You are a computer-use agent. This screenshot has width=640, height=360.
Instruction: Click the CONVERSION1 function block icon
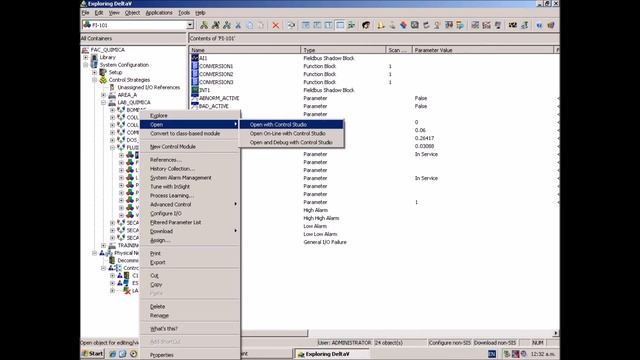195,66
